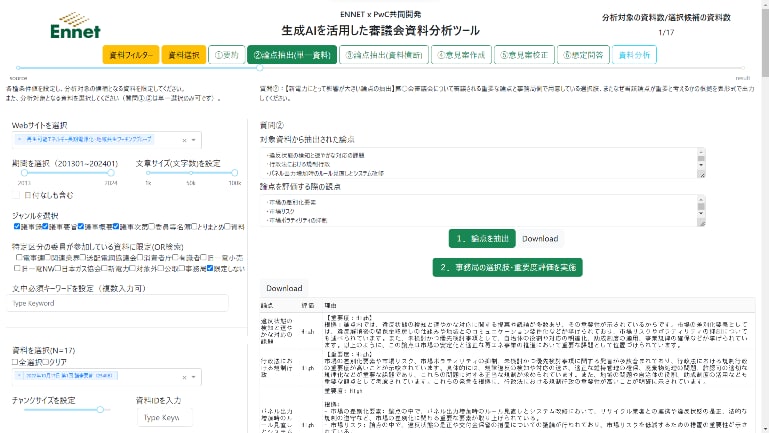The height and width of the screenshot is (433, 769).
Task: Open the 資料選択 tab
Action: (183, 55)
